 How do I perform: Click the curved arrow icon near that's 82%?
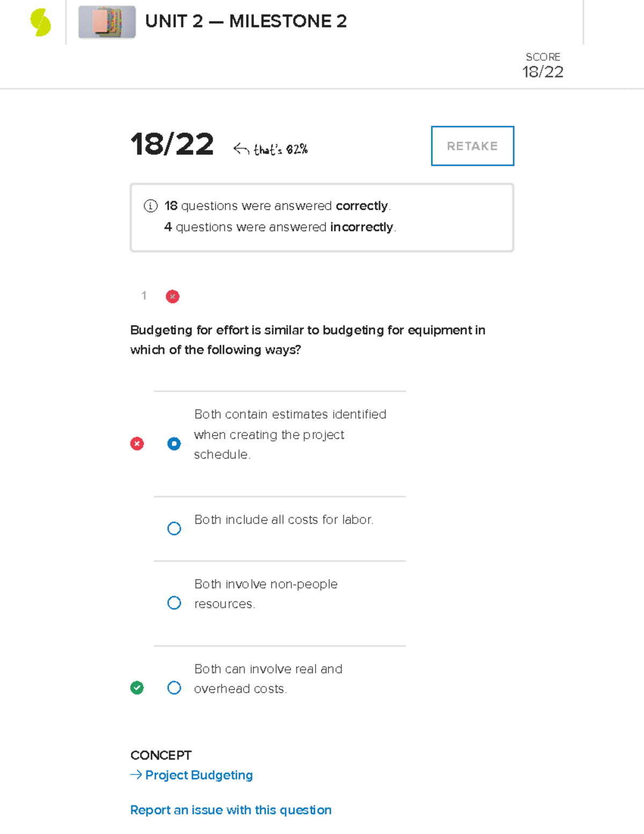click(241, 146)
